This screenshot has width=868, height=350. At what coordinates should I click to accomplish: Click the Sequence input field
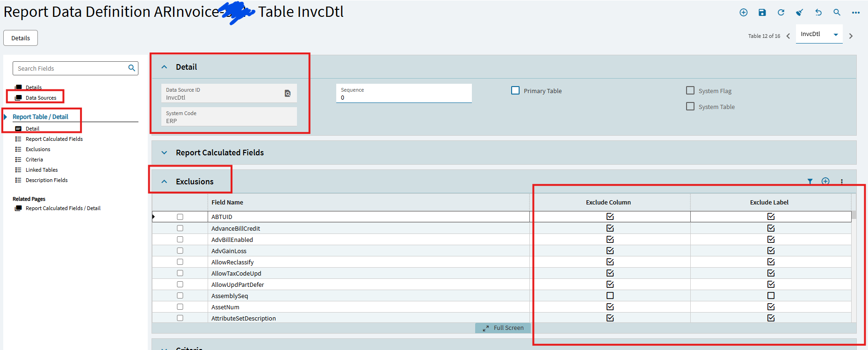(x=404, y=93)
